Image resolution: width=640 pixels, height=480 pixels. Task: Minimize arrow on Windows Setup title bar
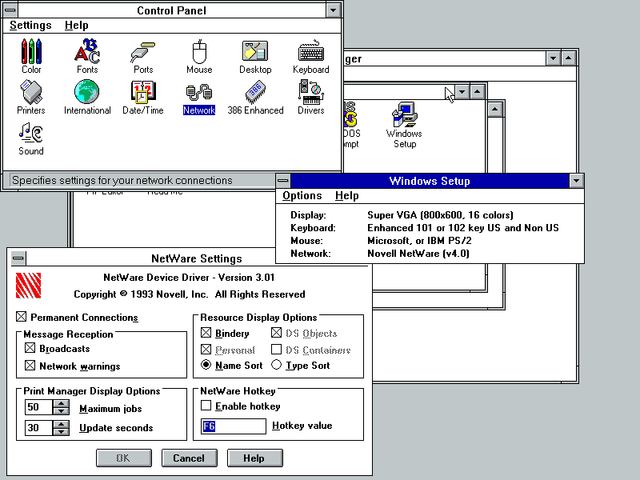pos(576,180)
